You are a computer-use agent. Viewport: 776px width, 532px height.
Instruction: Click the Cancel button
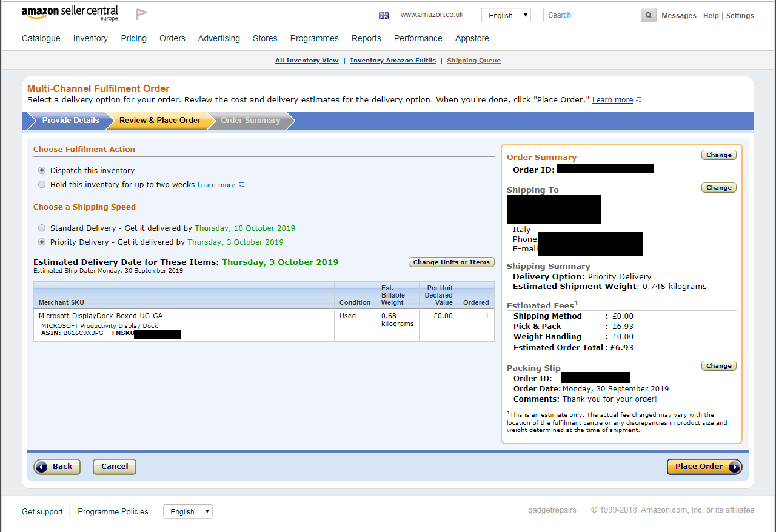click(115, 467)
